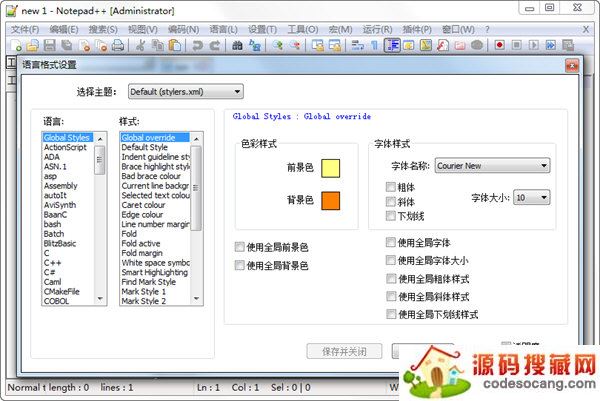This screenshot has height=401, width=600.
Task: Save the current file with floppy icon
Action: [50, 46]
